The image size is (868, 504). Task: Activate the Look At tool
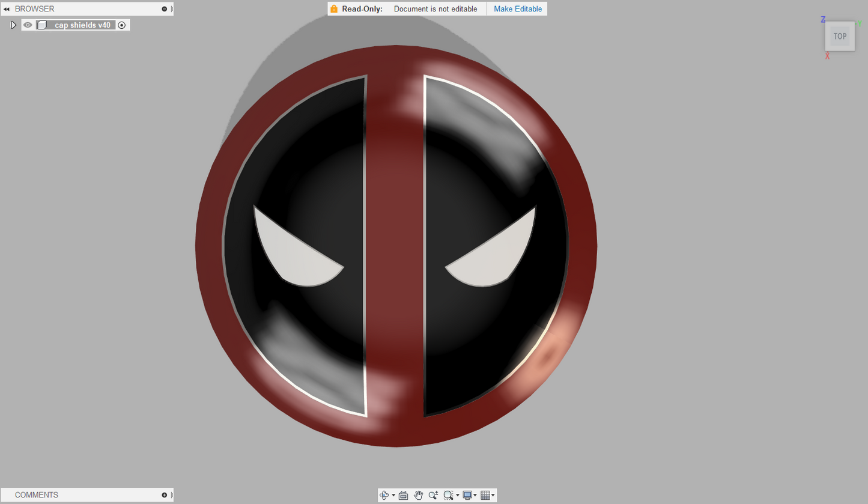403,495
